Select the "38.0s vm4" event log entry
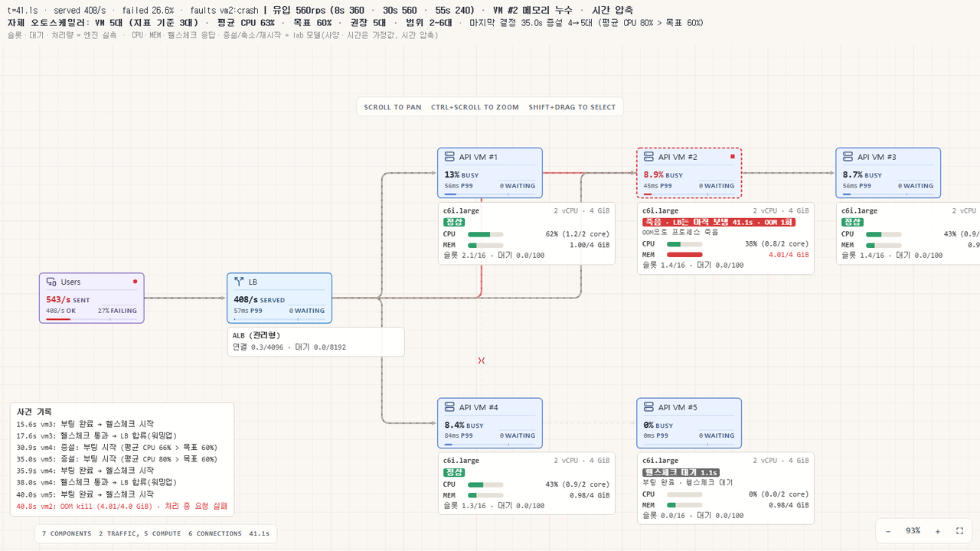Screen dimensions: 980x551 coord(96,482)
